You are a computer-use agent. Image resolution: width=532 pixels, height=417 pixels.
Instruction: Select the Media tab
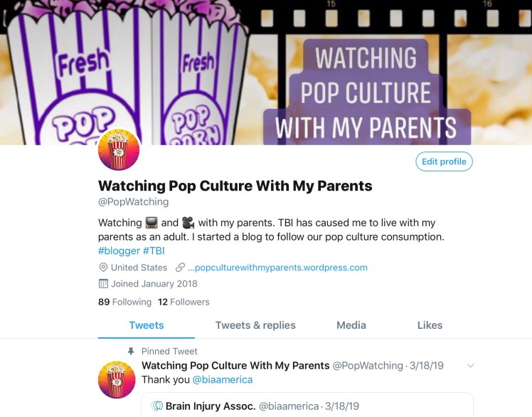point(351,325)
